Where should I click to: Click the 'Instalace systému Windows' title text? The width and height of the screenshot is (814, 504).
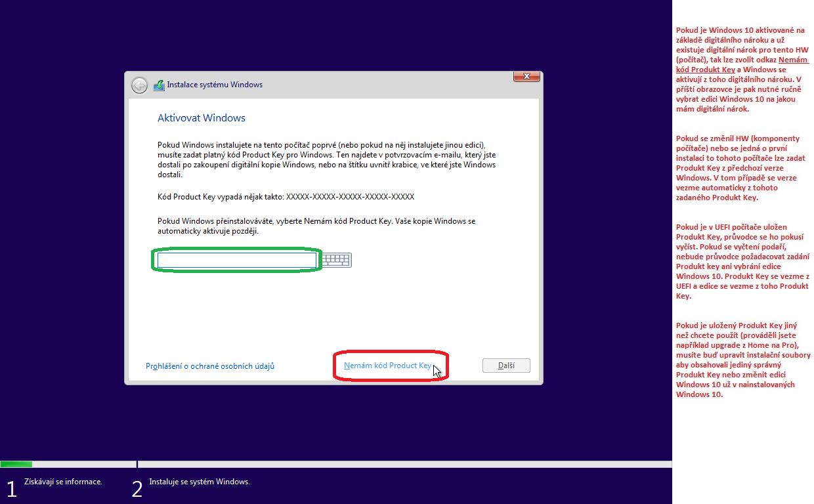pyautogui.click(x=215, y=85)
